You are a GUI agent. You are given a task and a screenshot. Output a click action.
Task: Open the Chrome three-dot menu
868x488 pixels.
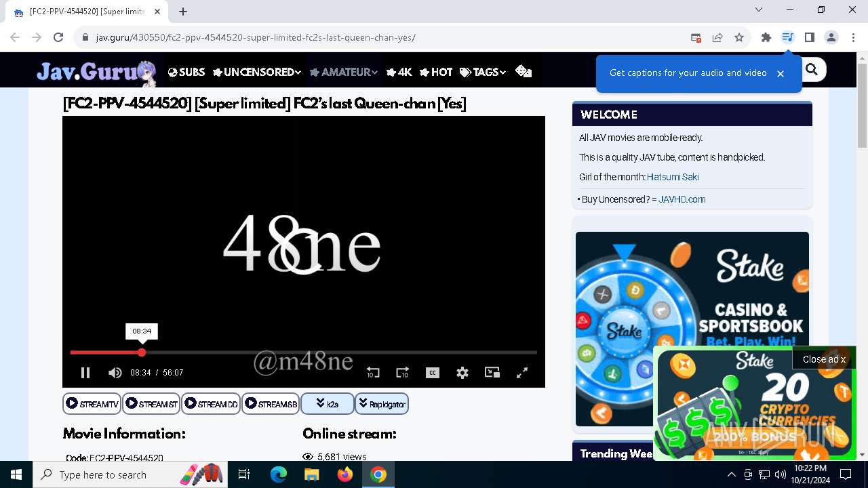pyautogui.click(x=853, y=37)
